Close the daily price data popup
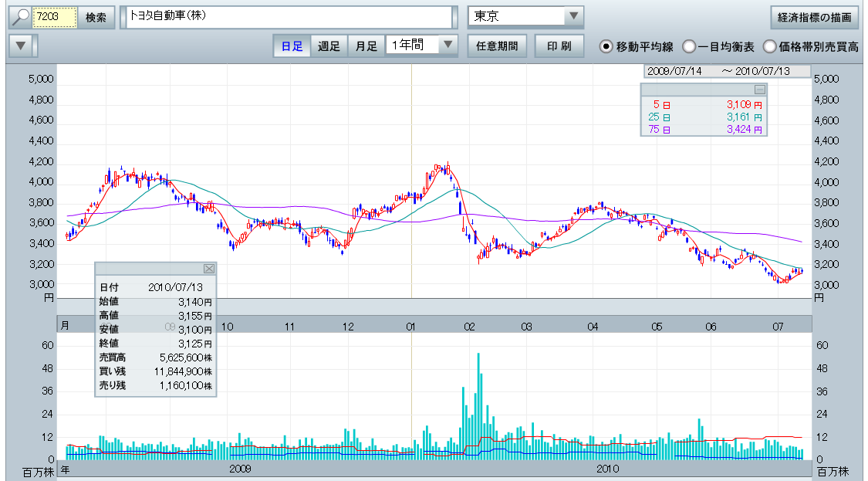 (x=208, y=268)
